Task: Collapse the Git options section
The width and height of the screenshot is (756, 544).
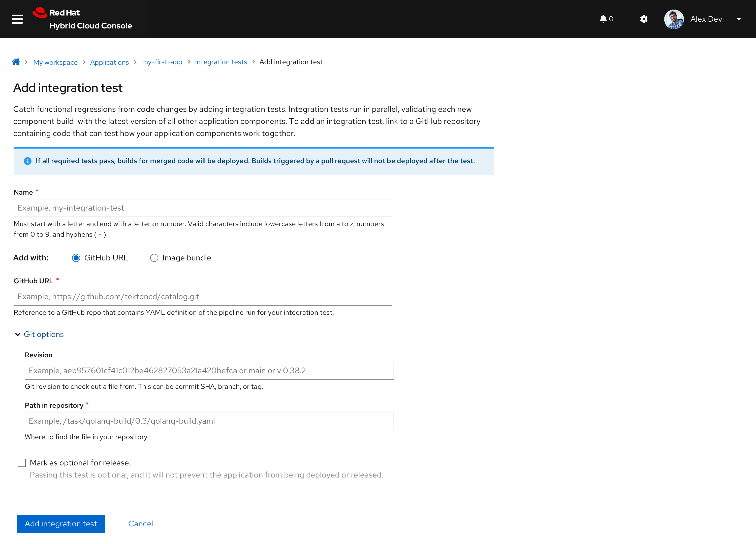Action: click(18, 334)
